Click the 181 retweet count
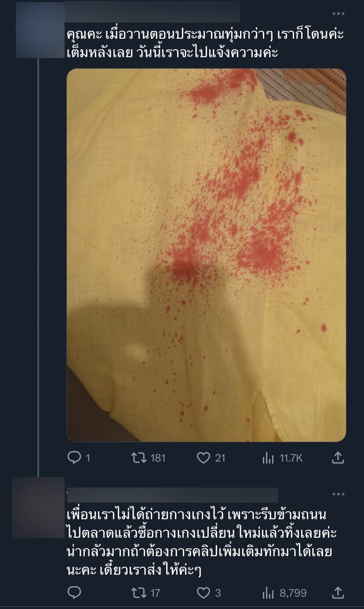 point(158,458)
